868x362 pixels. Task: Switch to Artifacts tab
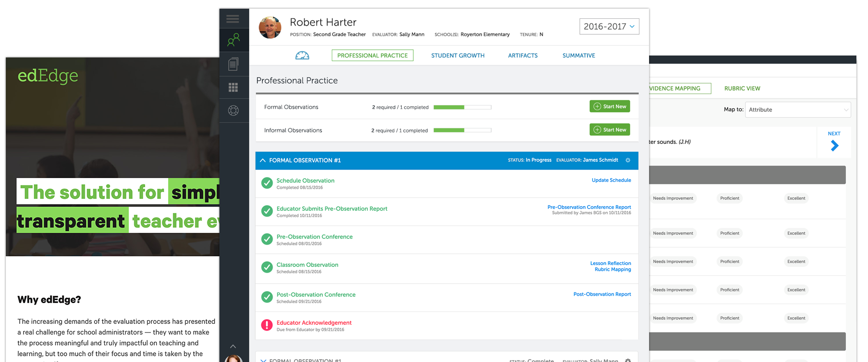coord(523,56)
